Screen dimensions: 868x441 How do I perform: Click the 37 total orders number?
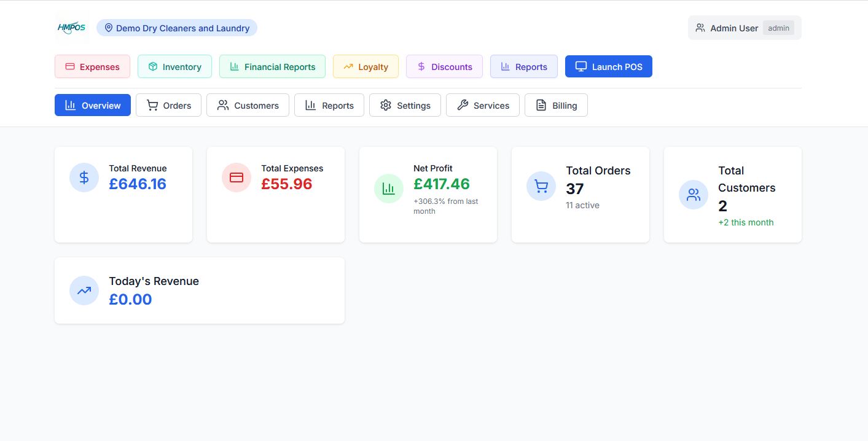point(575,189)
